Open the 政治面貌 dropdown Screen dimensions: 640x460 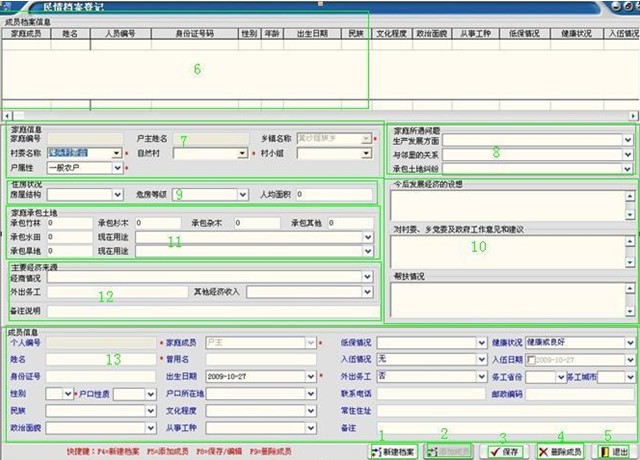tap(151, 428)
